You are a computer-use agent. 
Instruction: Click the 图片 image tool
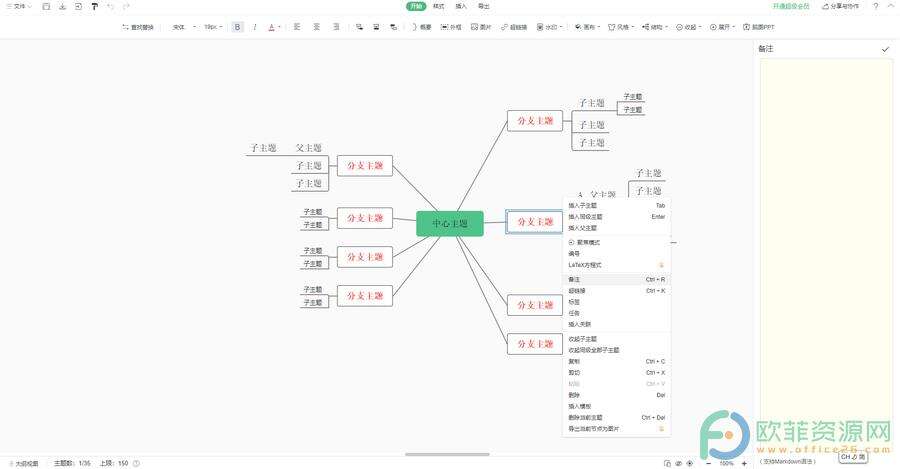point(481,27)
